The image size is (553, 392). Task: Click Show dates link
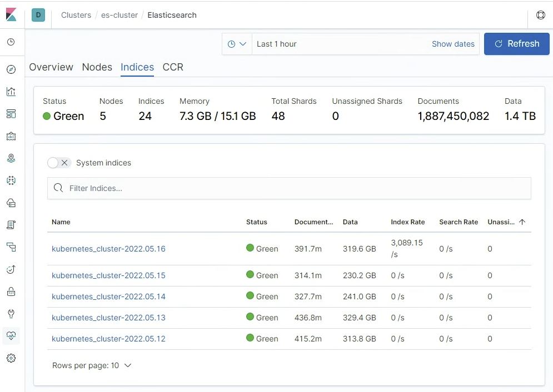point(453,44)
